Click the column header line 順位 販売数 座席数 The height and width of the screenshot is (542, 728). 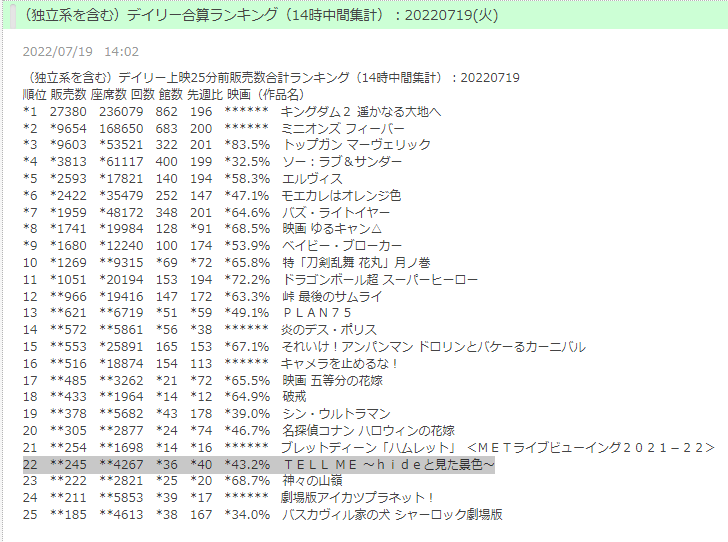[x=163, y=95]
